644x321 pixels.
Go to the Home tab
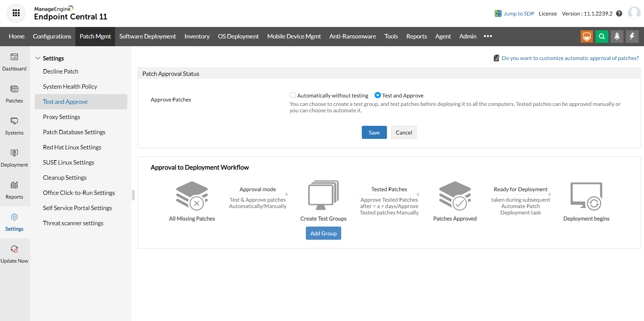tap(17, 36)
